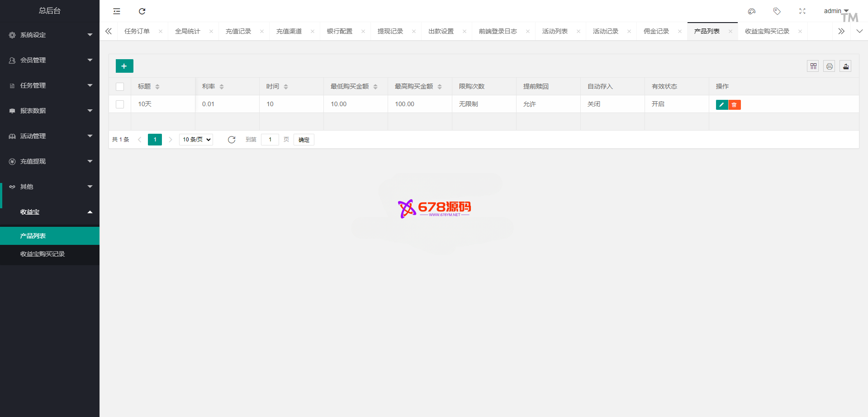Click the edit pencil icon for 10天 row

pos(721,105)
